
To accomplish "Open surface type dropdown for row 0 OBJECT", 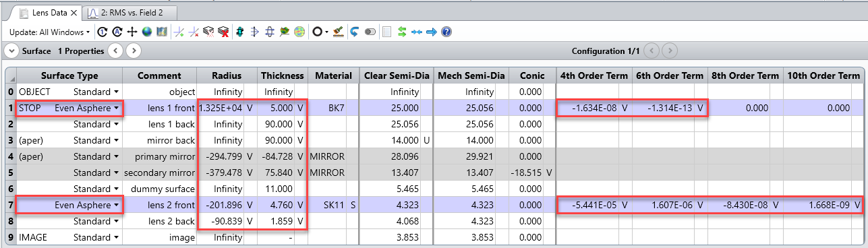I will (x=116, y=92).
